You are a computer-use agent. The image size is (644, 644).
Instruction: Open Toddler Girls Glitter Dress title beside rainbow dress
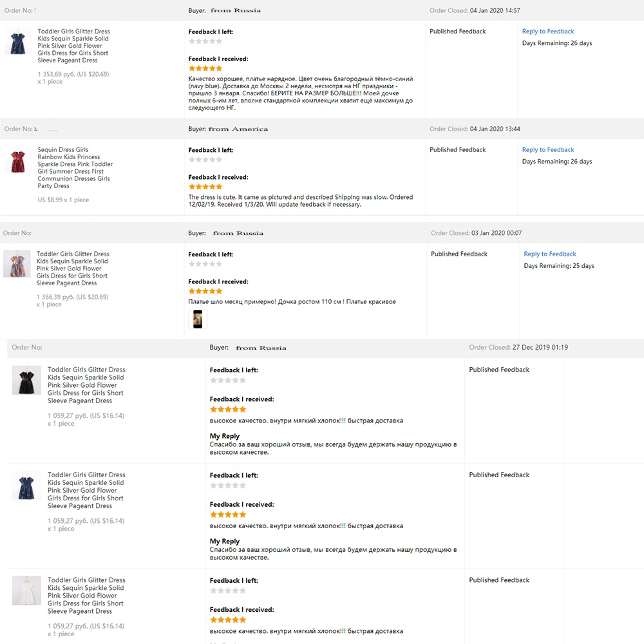(73, 268)
